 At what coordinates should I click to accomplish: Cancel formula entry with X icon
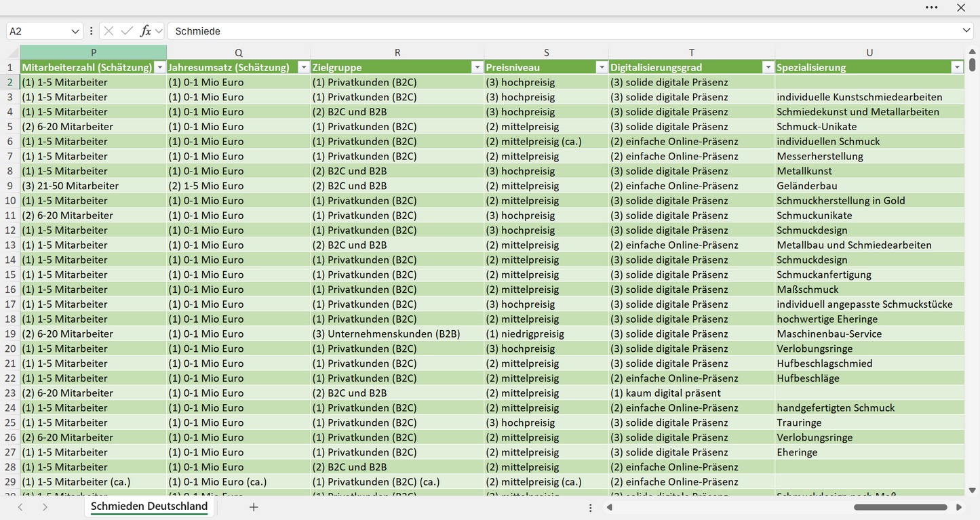point(109,31)
